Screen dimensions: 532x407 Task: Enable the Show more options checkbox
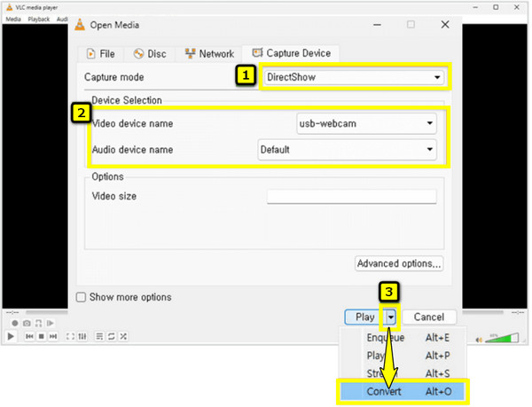[x=81, y=297]
